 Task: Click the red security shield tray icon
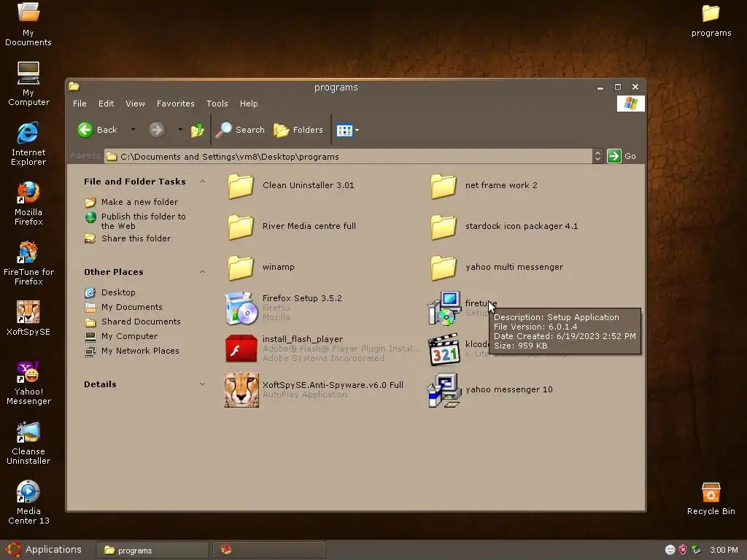(683, 550)
